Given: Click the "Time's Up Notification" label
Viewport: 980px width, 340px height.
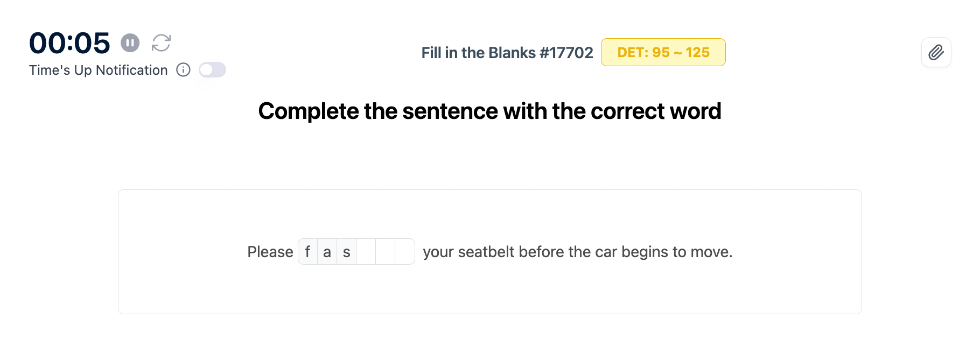Looking at the screenshot, I should [98, 70].
